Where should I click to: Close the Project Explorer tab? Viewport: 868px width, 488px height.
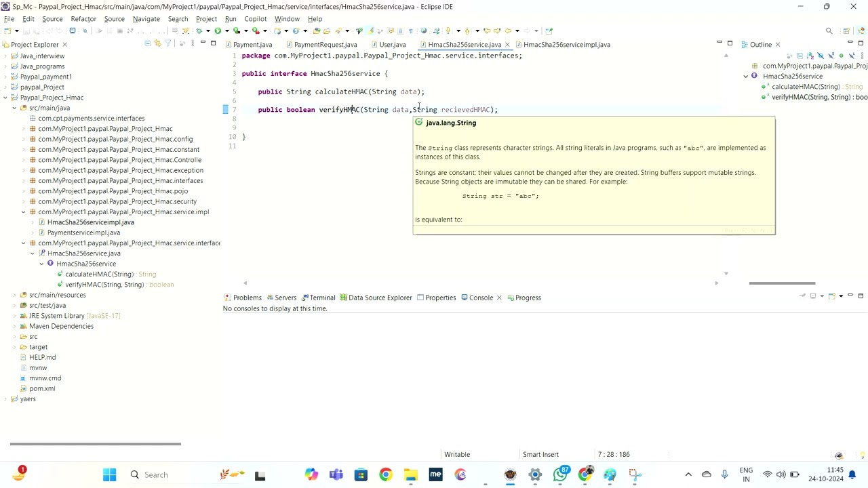64,45
